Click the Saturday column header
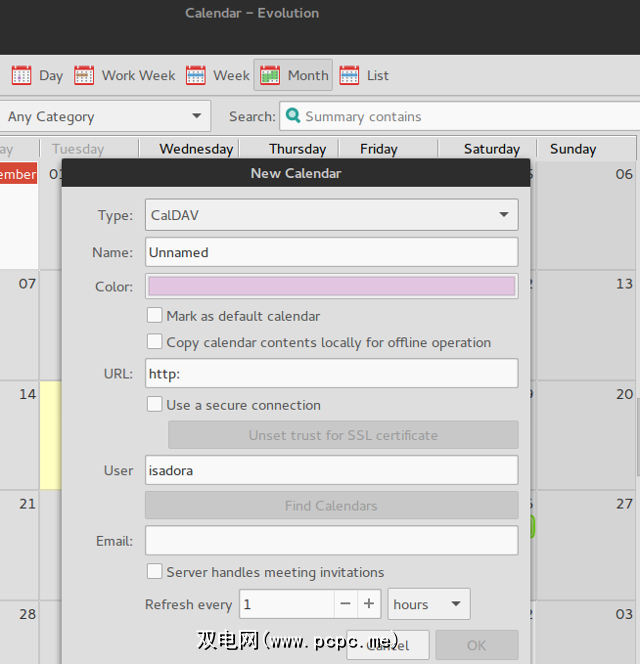Screen dimensions: 640x664 [492, 149]
